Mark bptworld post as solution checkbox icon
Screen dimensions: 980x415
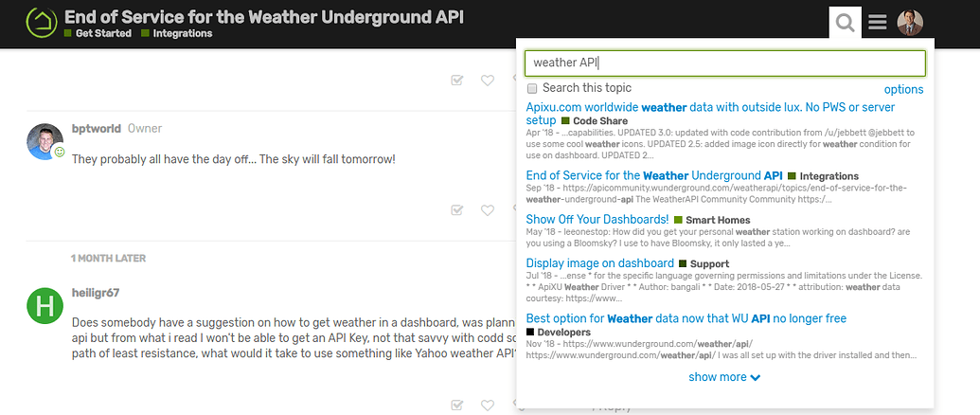pos(457,210)
